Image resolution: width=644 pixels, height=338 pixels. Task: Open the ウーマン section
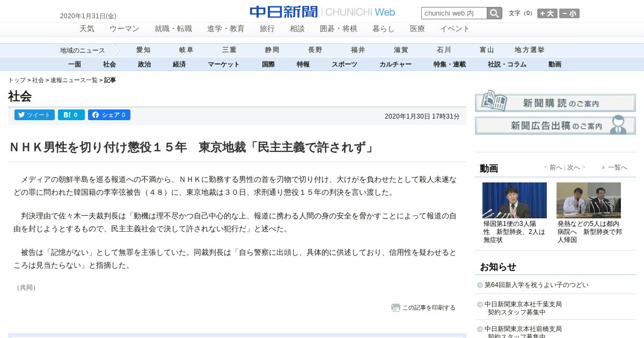tap(125, 29)
